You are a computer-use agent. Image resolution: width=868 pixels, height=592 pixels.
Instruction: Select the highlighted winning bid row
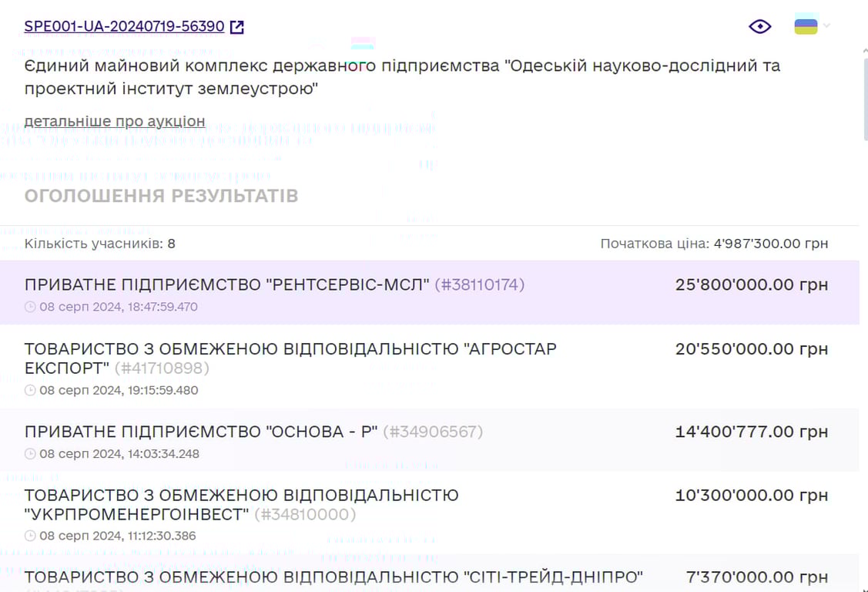pos(431,293)
